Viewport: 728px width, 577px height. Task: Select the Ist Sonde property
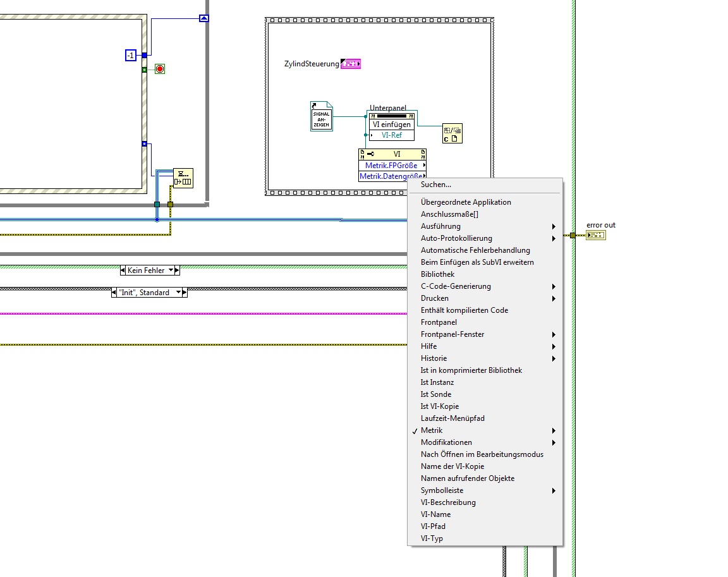[x=485, y=394]
